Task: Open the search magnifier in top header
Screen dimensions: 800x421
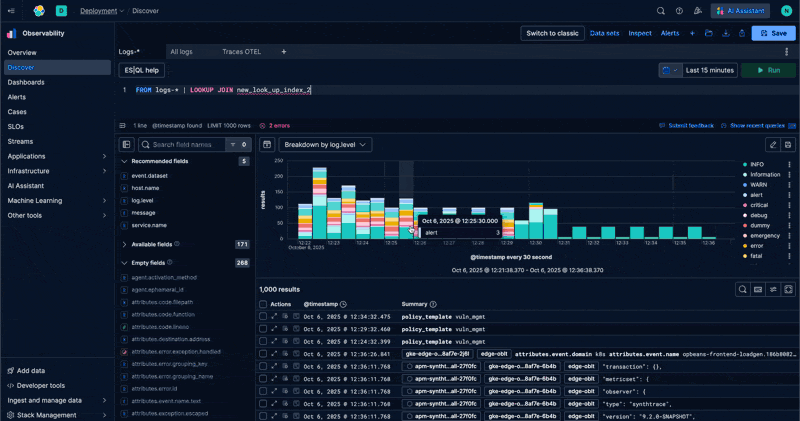Action: click(661, 11)
